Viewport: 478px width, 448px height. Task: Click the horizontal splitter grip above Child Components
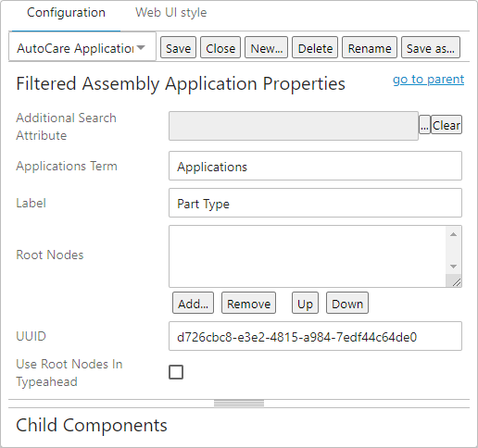pyautogui.click(x=239, y=404)
